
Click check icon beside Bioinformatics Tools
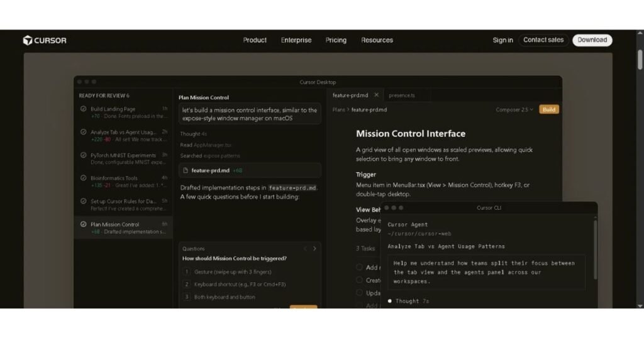84,178
